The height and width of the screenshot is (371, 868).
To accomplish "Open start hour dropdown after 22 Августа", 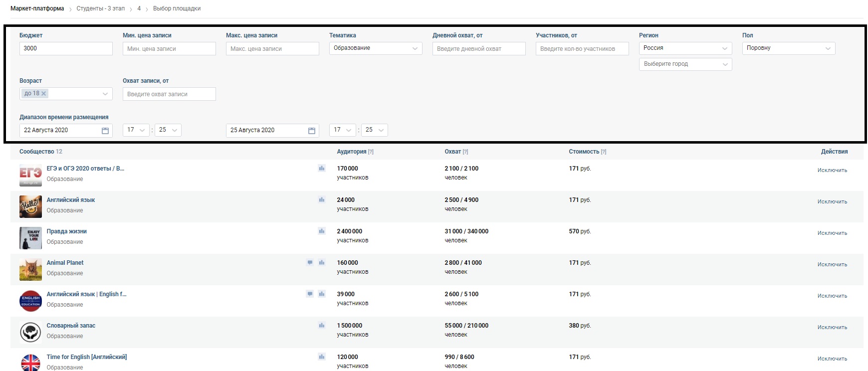I will [136, 130].
